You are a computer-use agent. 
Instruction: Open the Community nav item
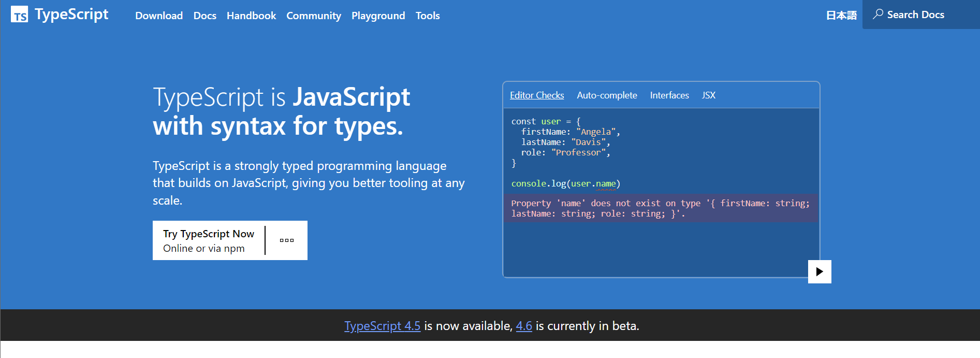point(314,16)
